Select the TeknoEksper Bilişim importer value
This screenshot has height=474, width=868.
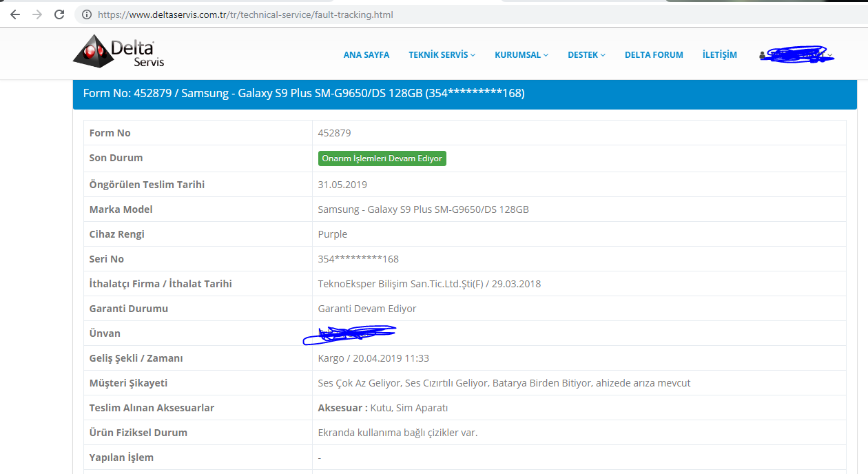(x=431, y=284)
